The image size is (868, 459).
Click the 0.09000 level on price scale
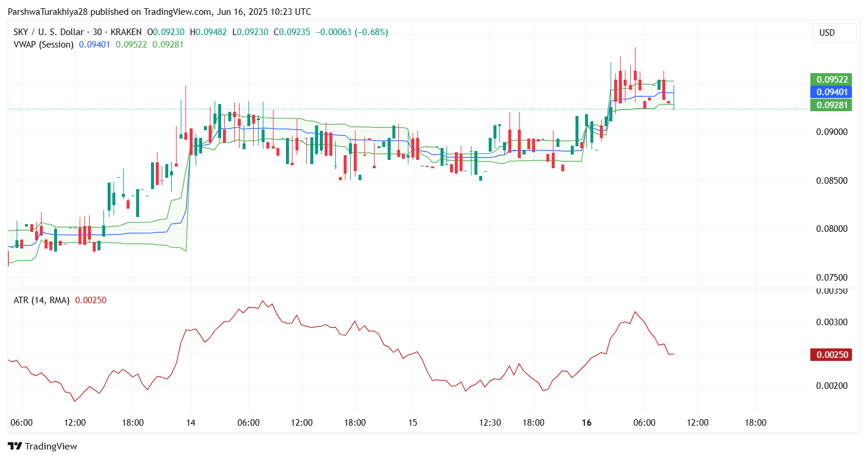pos(831,132)
